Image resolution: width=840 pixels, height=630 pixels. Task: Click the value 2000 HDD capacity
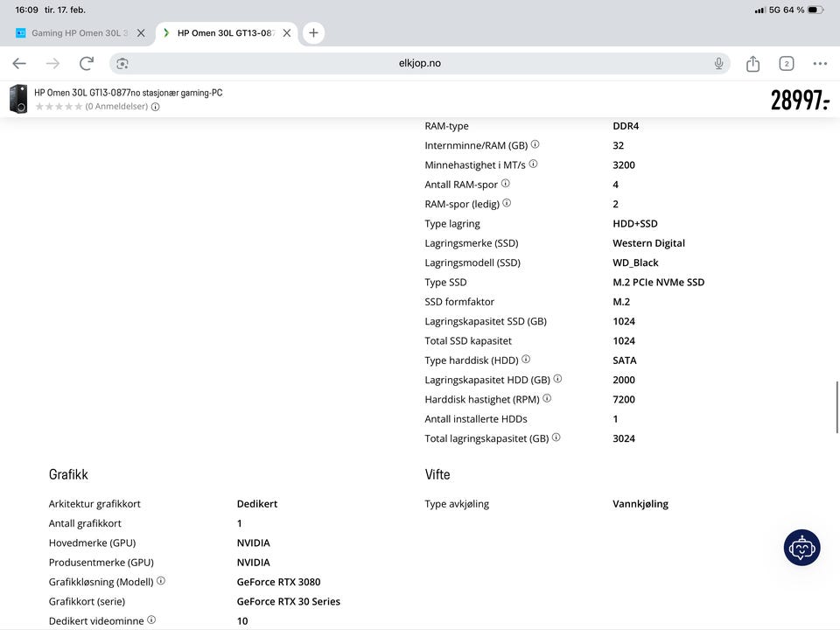[624, 380]
